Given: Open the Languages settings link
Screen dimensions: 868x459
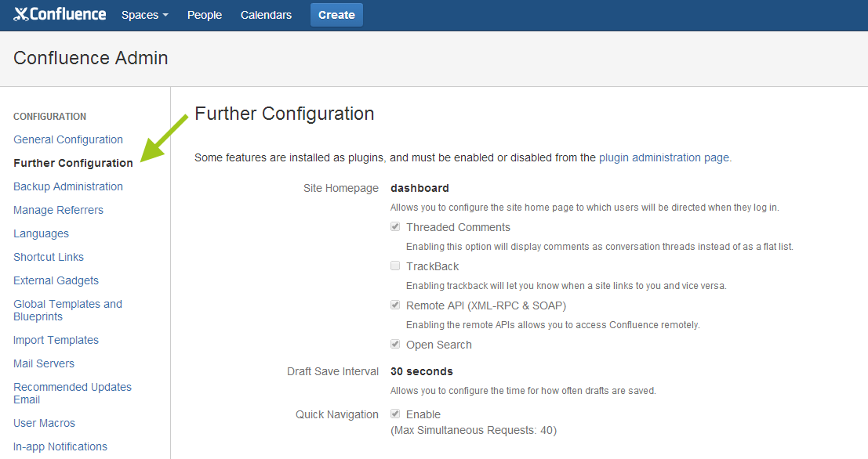Looking at the screenshot, I should (x=41, y=233).
